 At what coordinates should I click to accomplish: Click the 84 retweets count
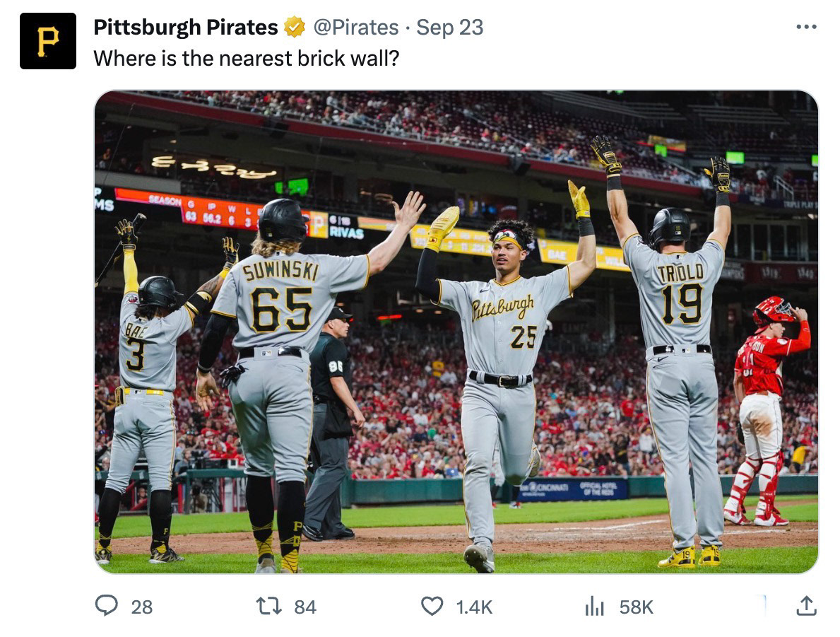304,607
